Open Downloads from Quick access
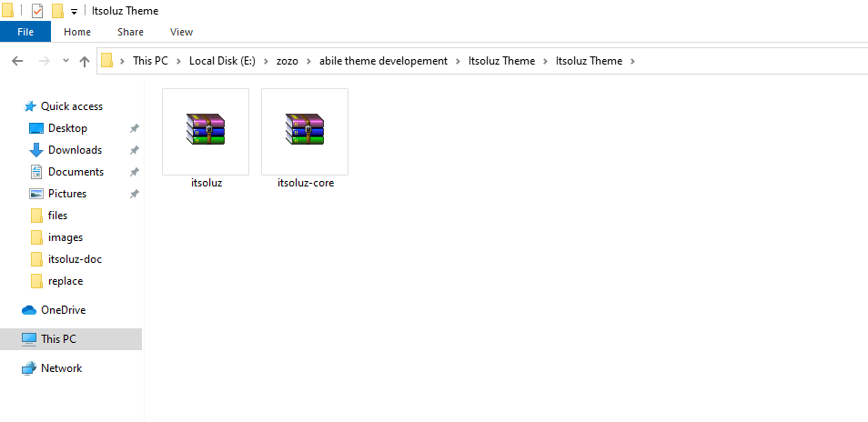 click(75, 150)
